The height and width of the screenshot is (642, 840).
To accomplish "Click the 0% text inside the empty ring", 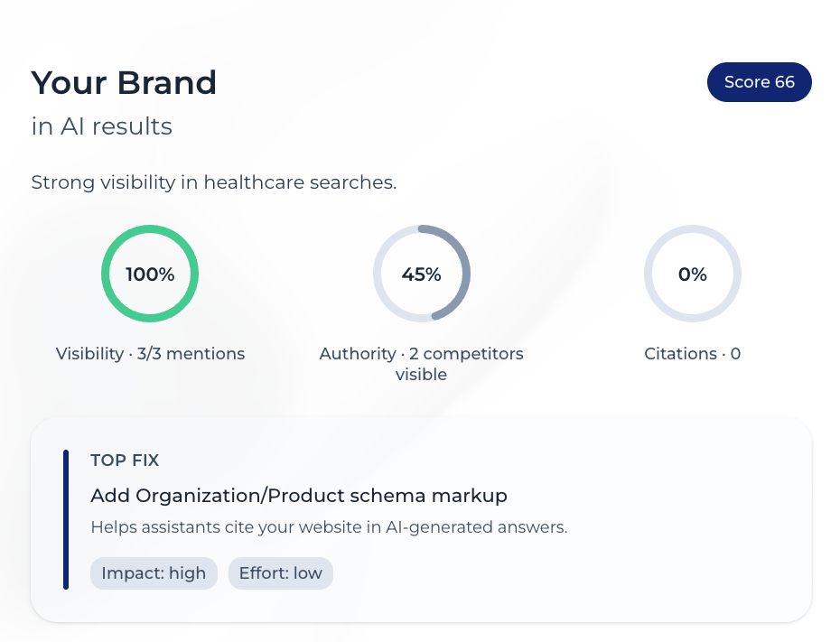I will [693, 274].
